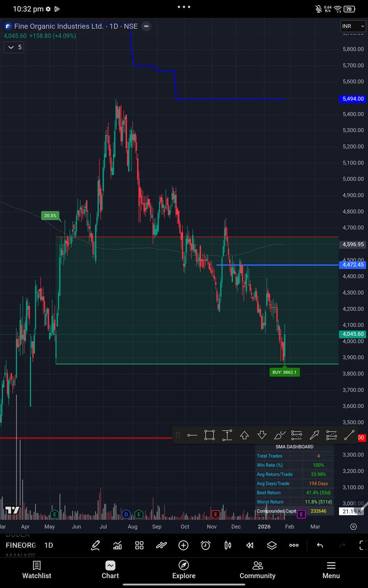Go to the Community tab
Viewport: 368px width, 588px height.
tap(258, 570)
